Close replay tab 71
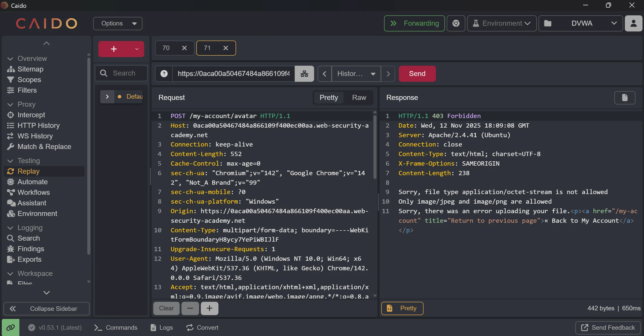This screenshot has height=336, width=644. coord(226,48)
